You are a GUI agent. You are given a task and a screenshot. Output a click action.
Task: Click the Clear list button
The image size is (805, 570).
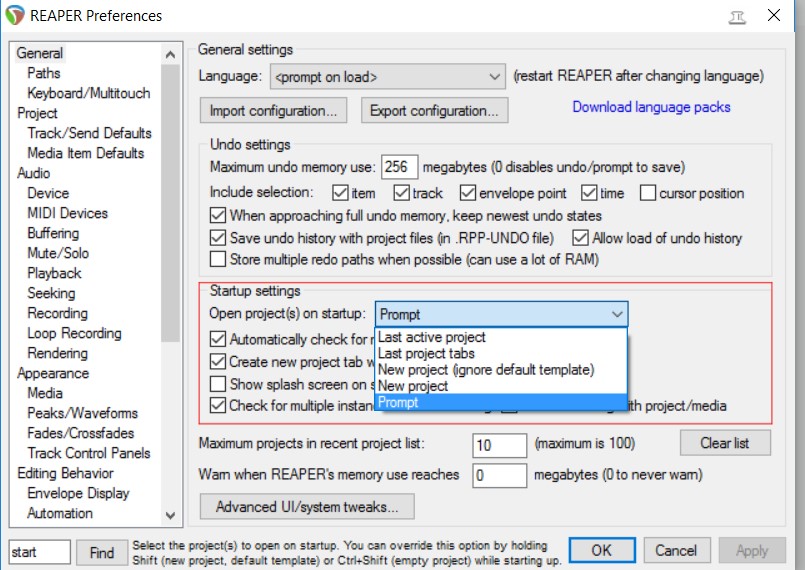pos(725,443)
